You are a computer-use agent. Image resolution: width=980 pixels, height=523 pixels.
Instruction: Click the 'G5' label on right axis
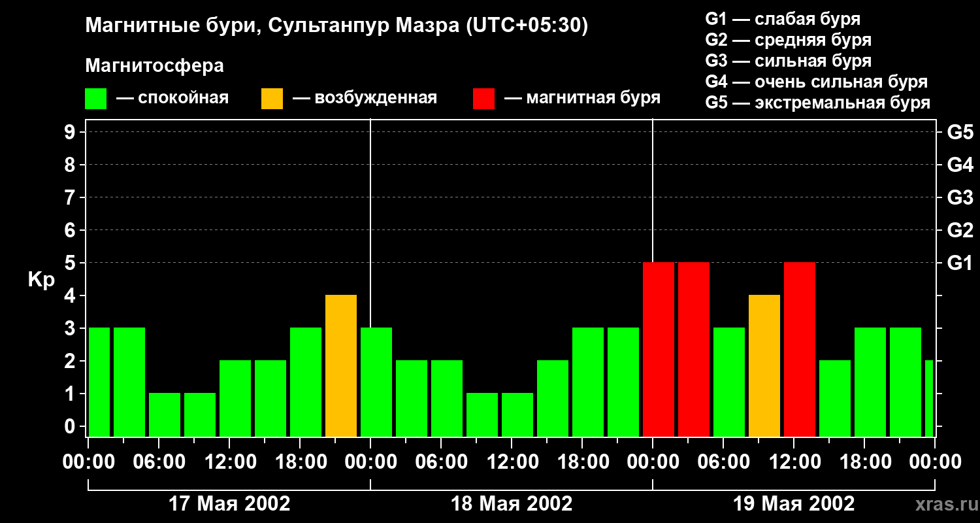pos(960,133)
